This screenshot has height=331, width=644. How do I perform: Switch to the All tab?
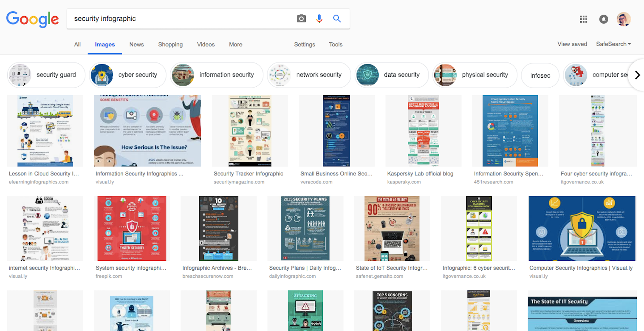77,44
